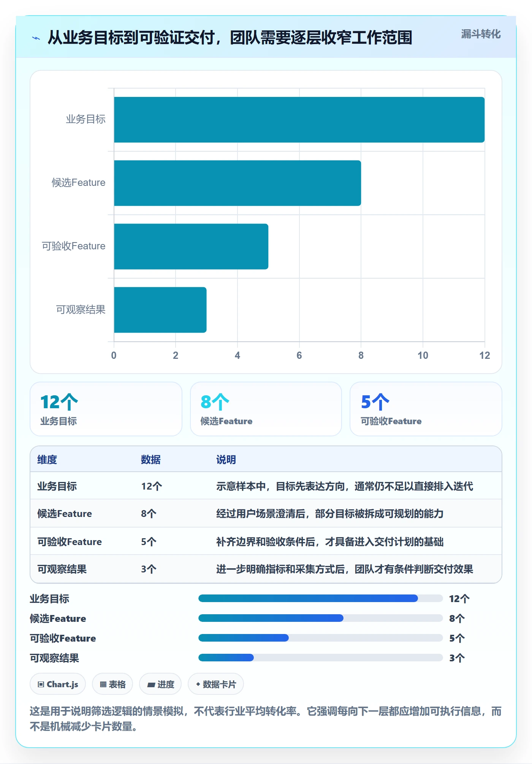Select the 业务目标 cell in the table
This screenshot has width=532, height=764.
pyautogui.click(x=57, y=486)
